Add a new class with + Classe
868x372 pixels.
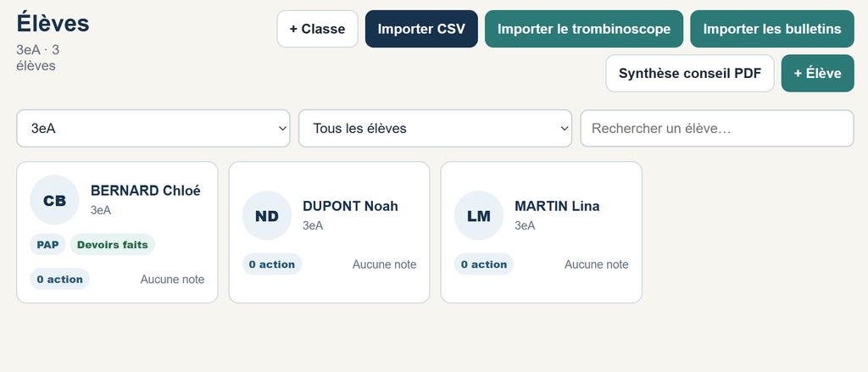tap(318, 29)
